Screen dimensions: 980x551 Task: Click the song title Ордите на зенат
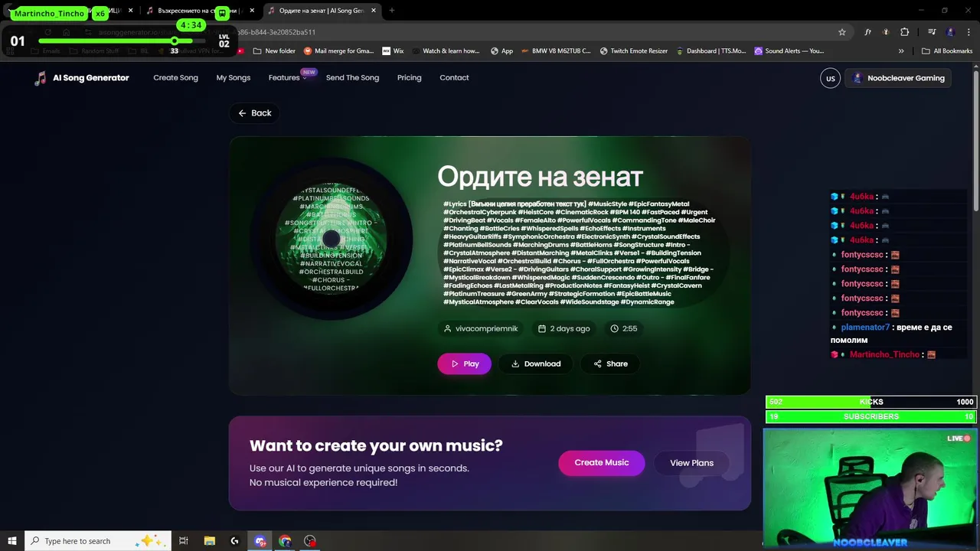[540, 177]
